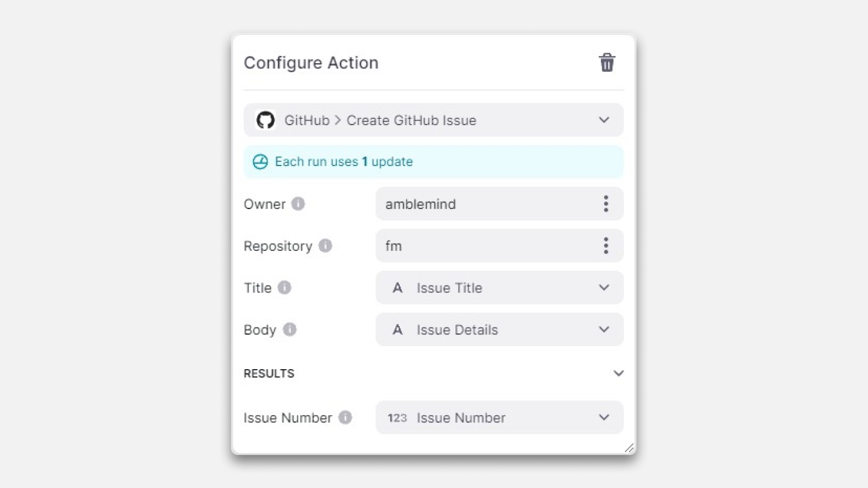The image size is (868, 488).
Task: Open the Create GitHub Issue action dropdown
Action: 604,120
